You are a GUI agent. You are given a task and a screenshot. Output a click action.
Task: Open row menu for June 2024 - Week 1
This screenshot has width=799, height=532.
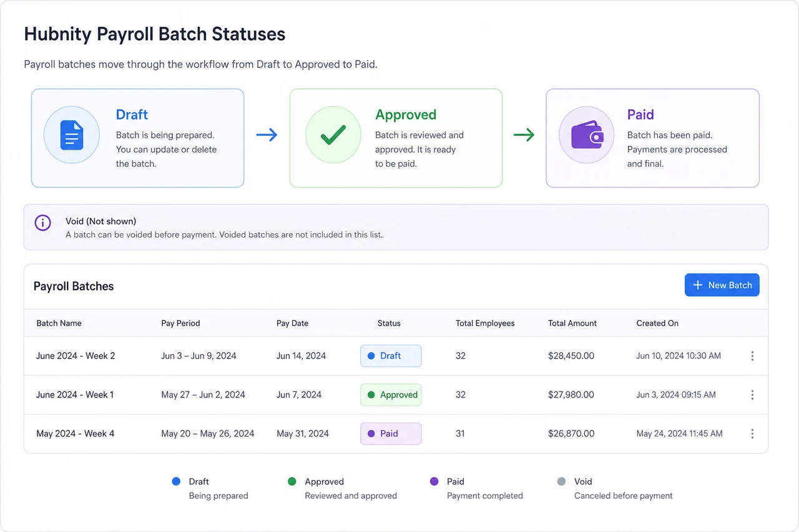(x=752, y=395)
